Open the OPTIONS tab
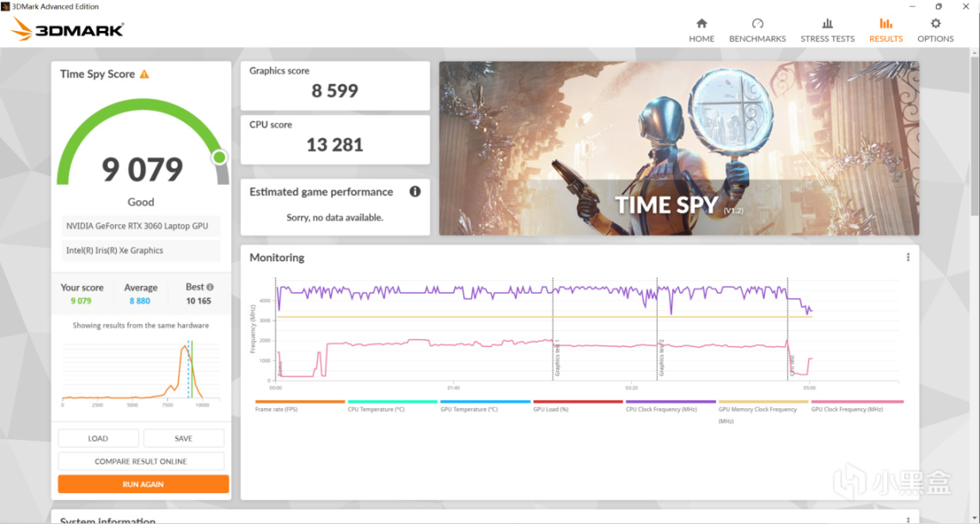Screen dimensions: 980x524 pos(935,30)
